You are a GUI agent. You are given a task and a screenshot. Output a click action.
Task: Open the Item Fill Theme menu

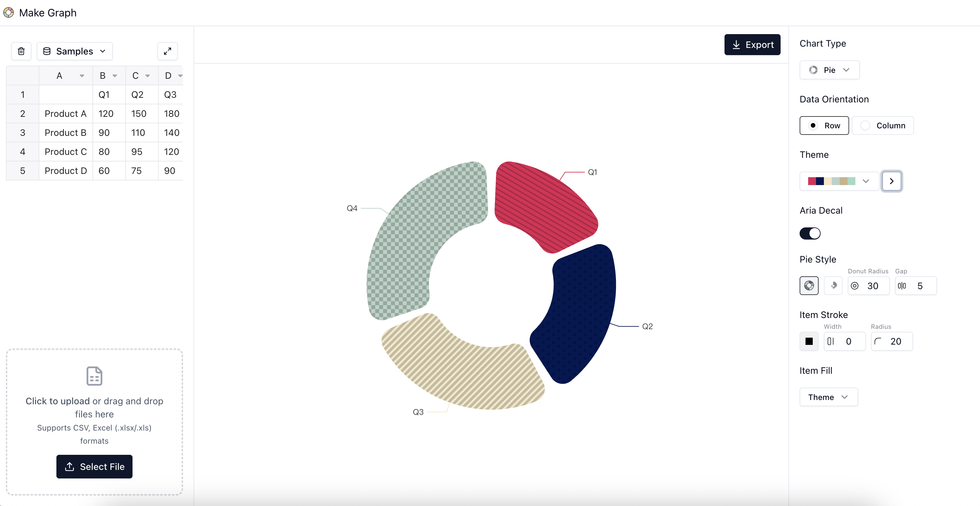click(828, 397)
